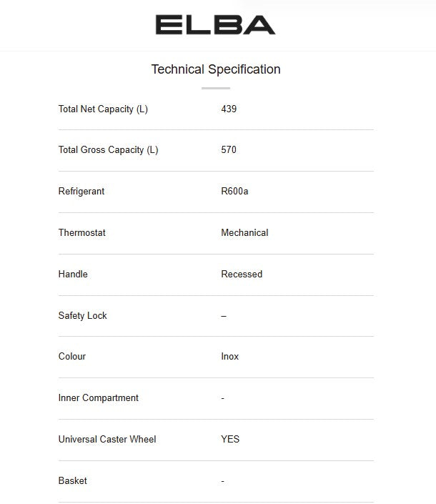Click the ELBA logo
Image resolution: width=436 pixels, height=504 pixels.
click(x=215, y=26)
